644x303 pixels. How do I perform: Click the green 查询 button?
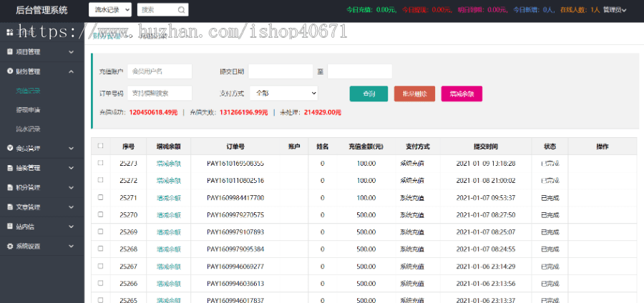point(369,94)
